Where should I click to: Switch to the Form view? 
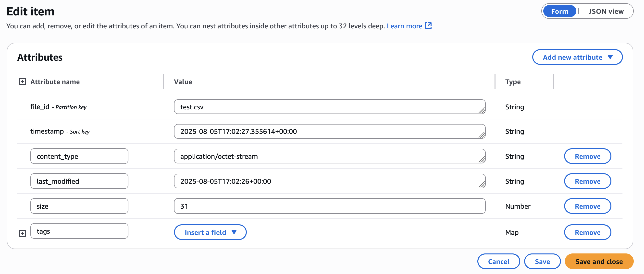(559, 11)
